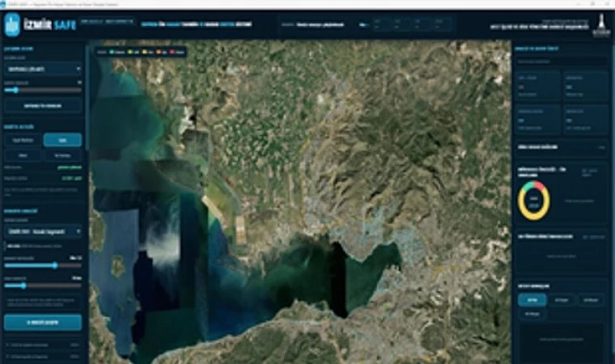Click the small tab label beside the İzmir SAFE logo
Image resolution: width=615 pixels, height=364 pixels.
click(107, 22)
